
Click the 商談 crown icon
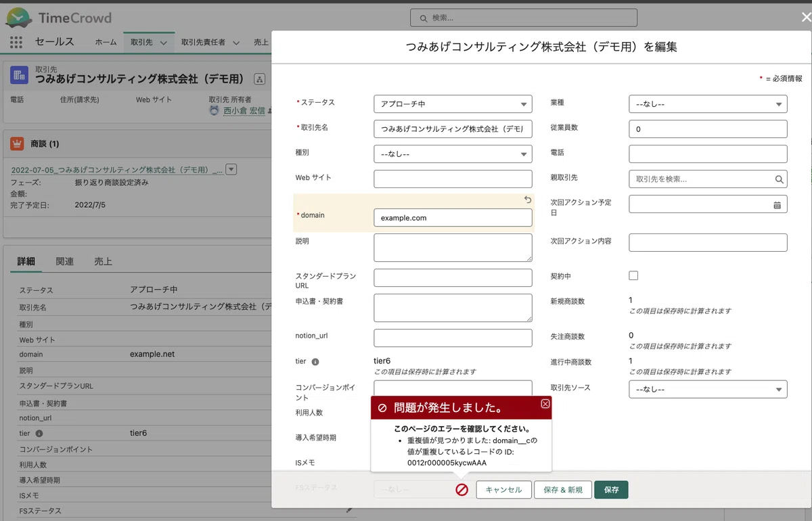17,144
